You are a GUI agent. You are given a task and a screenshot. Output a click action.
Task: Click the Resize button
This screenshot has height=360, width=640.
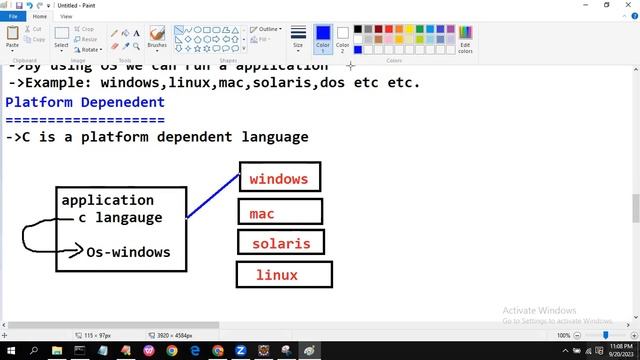coord(86,39)
